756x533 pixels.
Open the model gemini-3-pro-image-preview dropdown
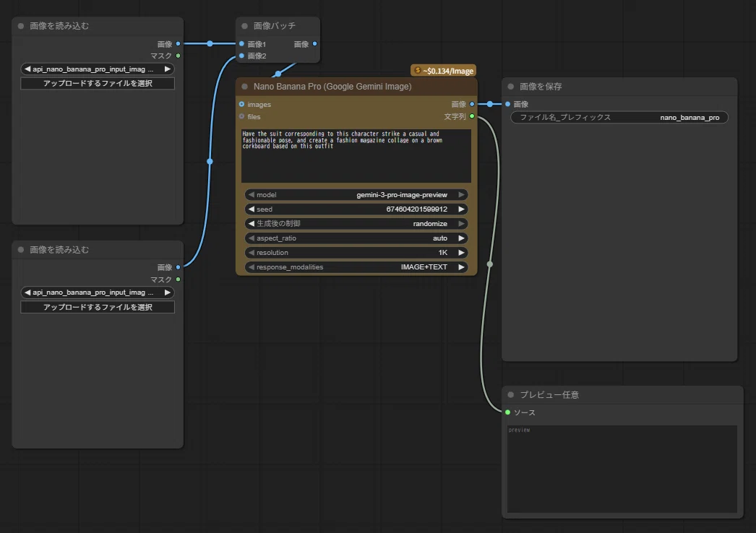356,195
